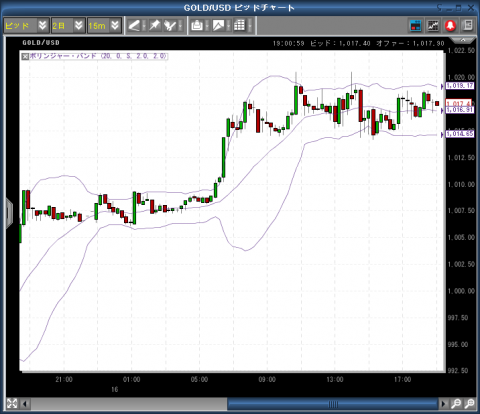The width and height of the screenshot is (480, 414).
Task: Click the 1,010.00 price axis label
Action: click(461, 184)
